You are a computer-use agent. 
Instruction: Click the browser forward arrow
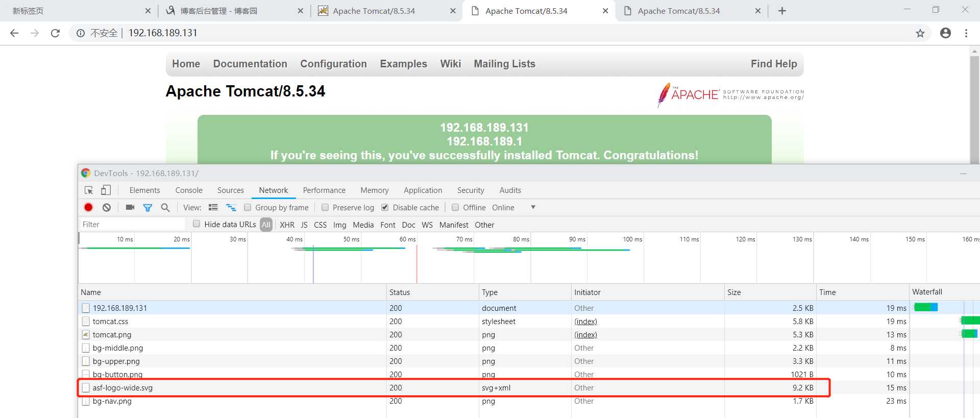[x=35, y=33]
